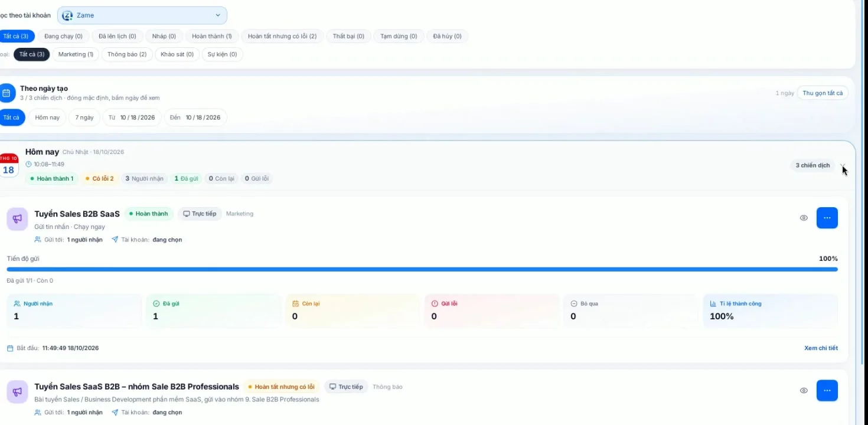Click the Tiến độ gửi progress bar

tap(422, 269)
